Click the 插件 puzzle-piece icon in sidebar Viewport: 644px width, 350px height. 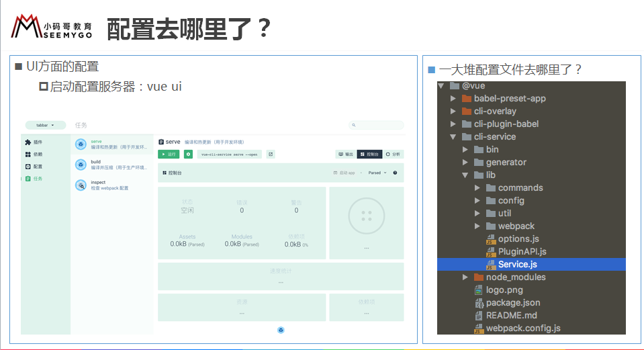click(28, 142)
